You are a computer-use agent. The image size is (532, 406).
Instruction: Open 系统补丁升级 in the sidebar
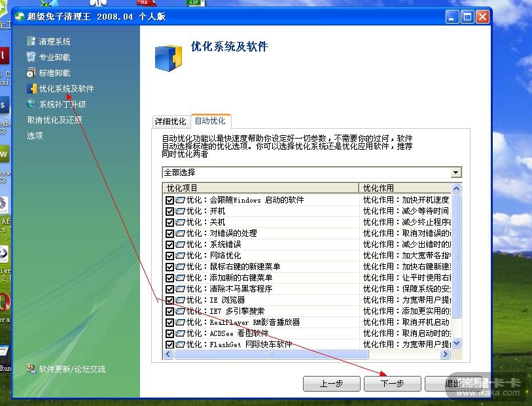tap(62, 105)
